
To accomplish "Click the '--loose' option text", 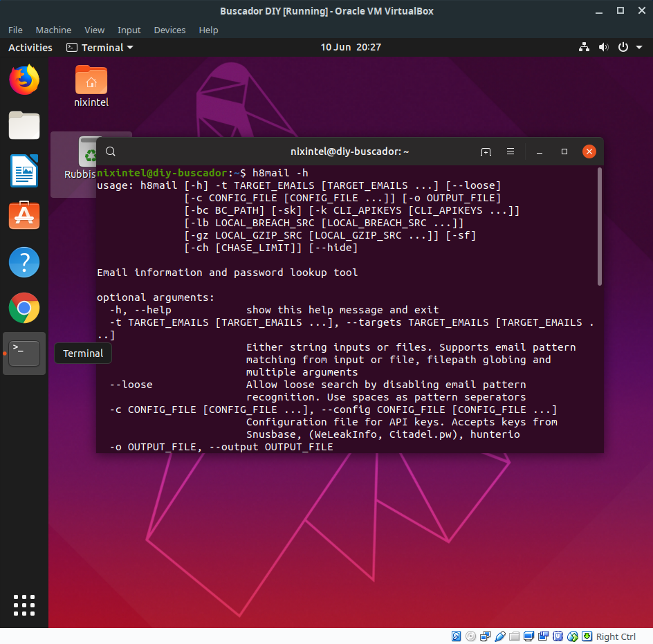I will 131,385.
